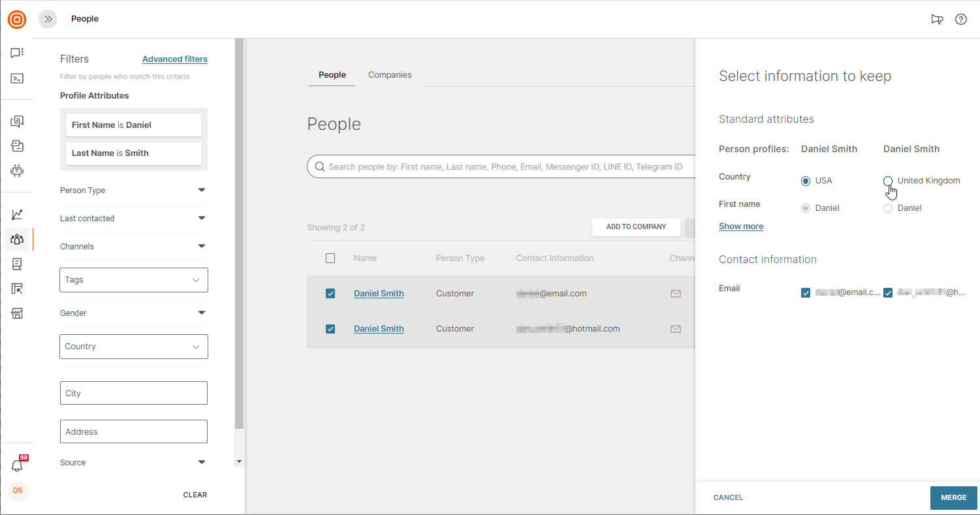This screenshot has height=515, width=980.
Task: Click the help question mark icon
Action: (960, 20)
